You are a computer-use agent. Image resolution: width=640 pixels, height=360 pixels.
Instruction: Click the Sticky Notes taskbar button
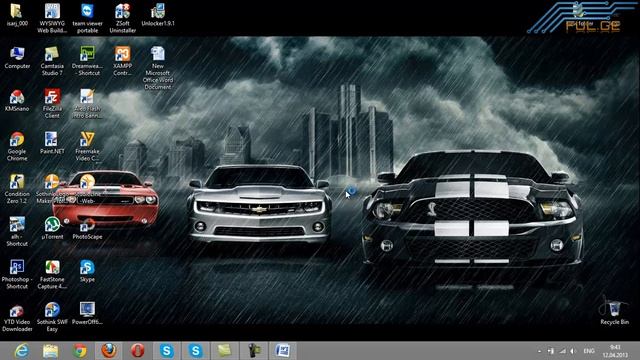[224, 351]
